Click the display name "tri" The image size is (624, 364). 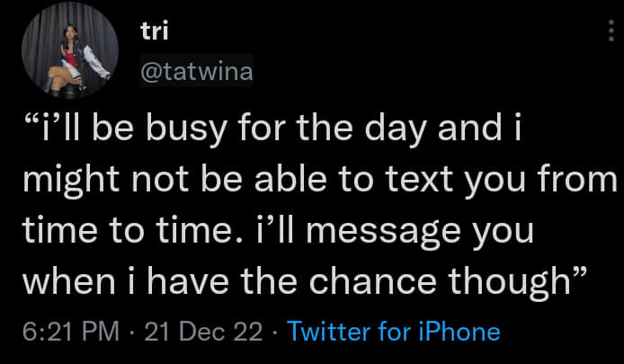tap(155, 31)
